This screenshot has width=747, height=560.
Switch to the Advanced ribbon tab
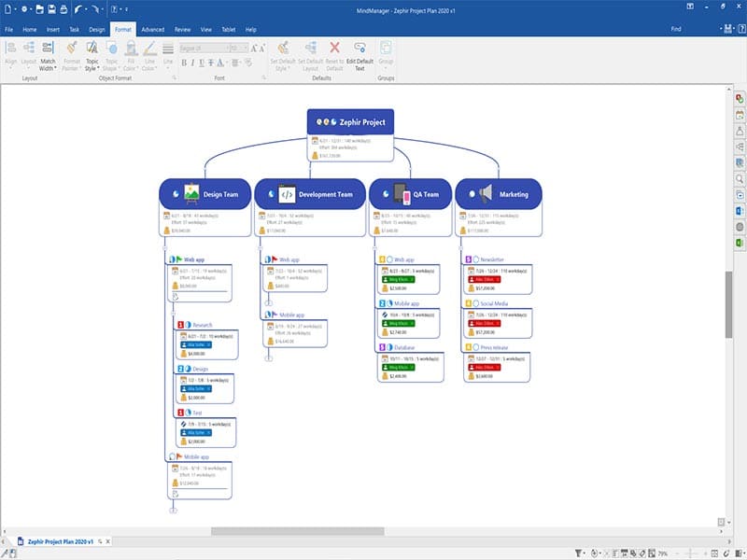[x=154, y=29]
